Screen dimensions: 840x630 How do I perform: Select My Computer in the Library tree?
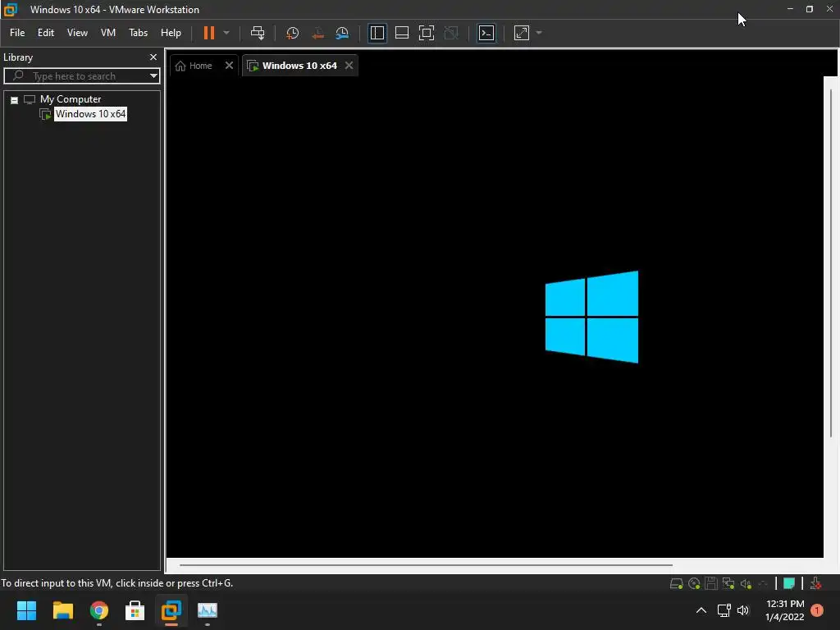pos(71,99)
